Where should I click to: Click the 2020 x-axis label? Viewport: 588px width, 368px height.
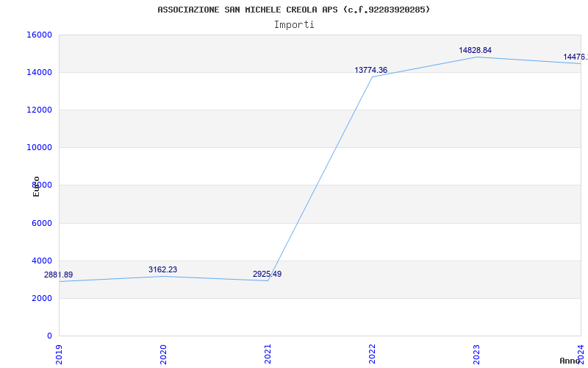[x=162, y=354]
